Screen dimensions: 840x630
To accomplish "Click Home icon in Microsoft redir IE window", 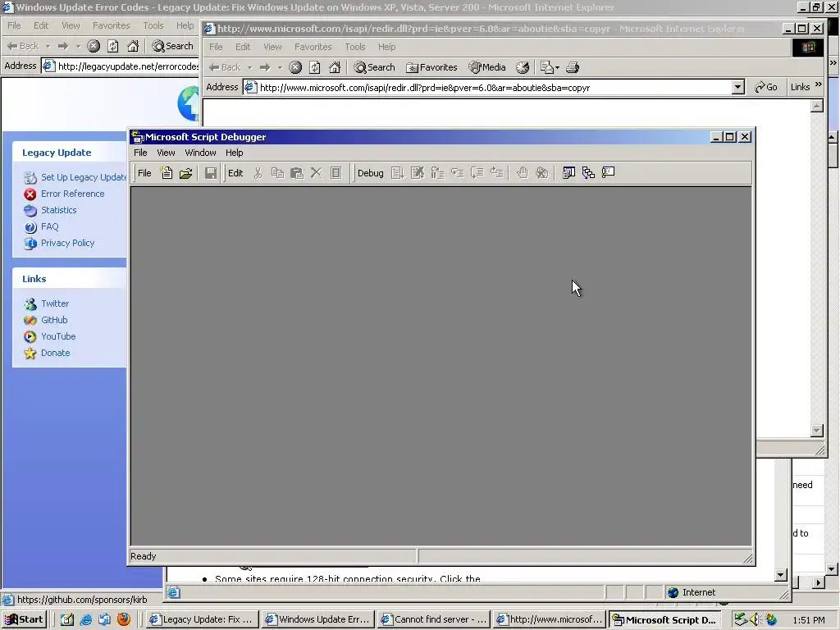I will 335,67.
